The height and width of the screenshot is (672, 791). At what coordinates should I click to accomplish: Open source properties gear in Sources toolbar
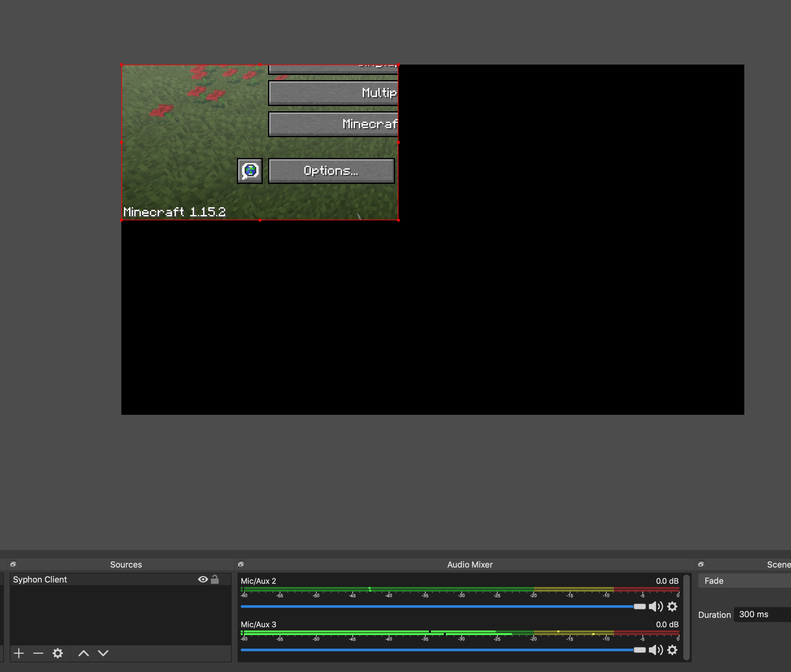[57, 653]
